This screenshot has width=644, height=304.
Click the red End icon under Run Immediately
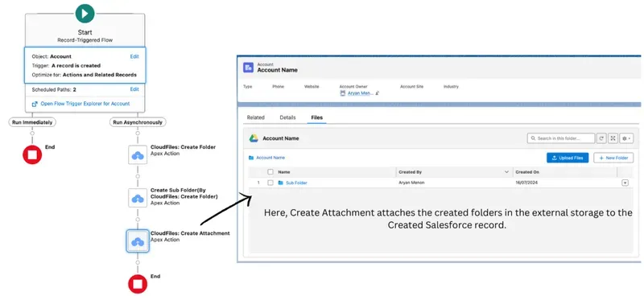coord(32,155)
